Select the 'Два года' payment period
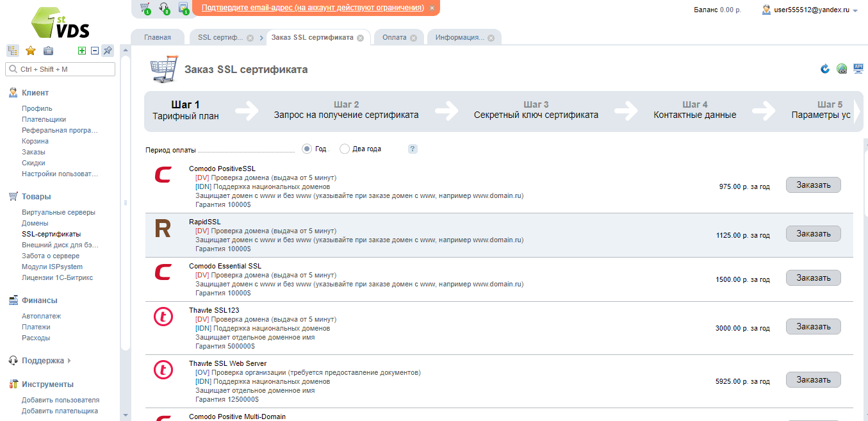This screenshot has height=421, width=868. pyautogui.click(x=345, y=149)
